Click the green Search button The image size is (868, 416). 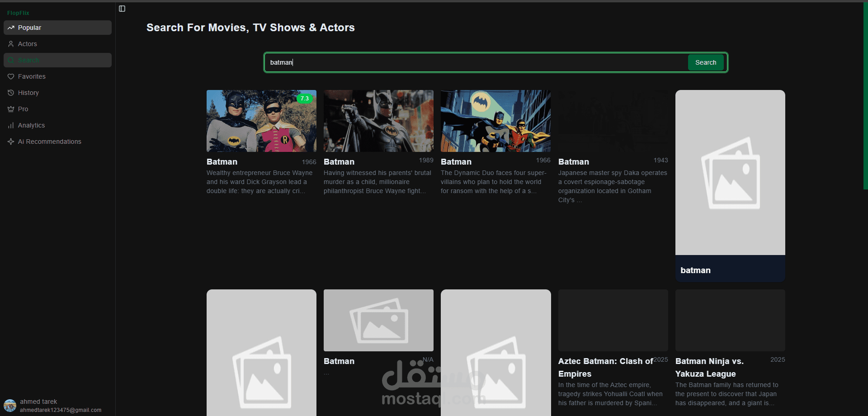(706, 62)
